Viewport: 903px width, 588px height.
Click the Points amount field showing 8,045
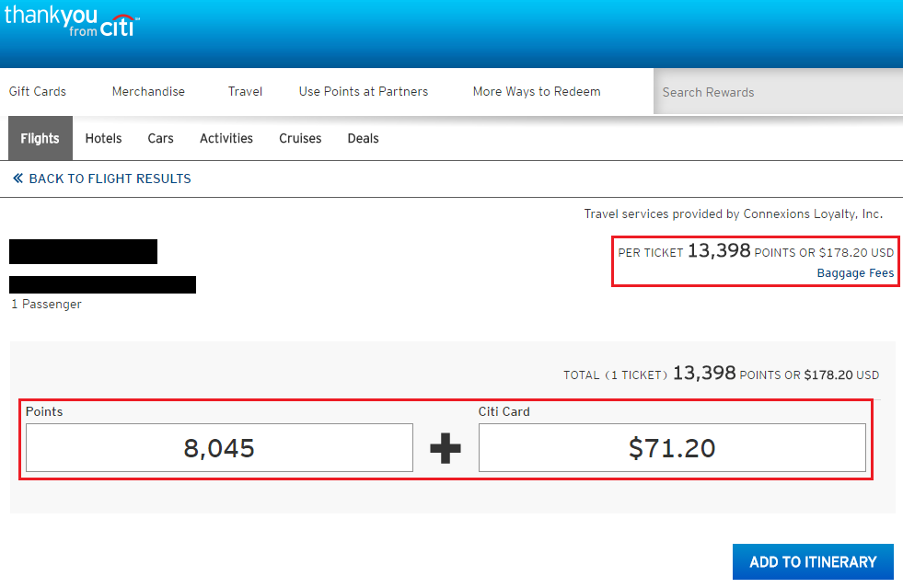(x=219, y=448)
